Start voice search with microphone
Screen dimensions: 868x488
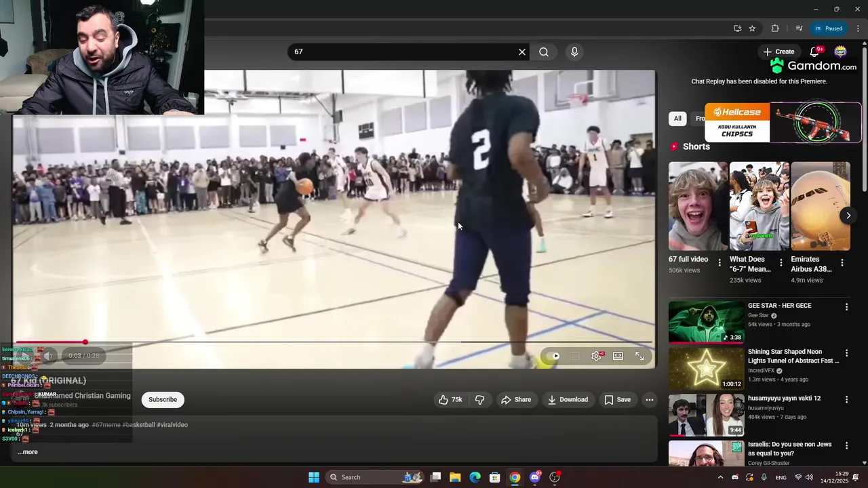pos(574,52)
